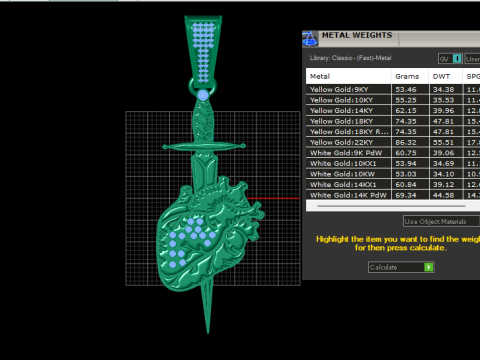Viewport: 480px width, 360px height.
Task: Select the White Gold:9K PdW row
Action: click(393, 153)
